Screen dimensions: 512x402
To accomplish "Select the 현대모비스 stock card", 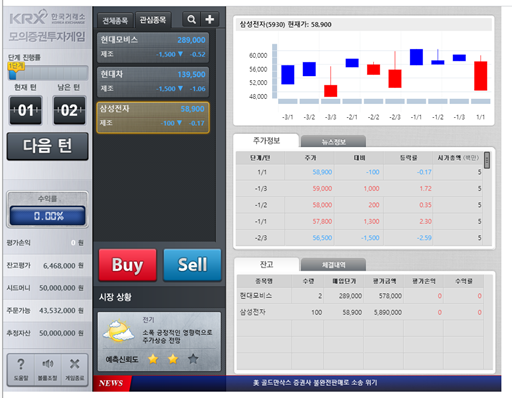I will click(x=153, y=47).
